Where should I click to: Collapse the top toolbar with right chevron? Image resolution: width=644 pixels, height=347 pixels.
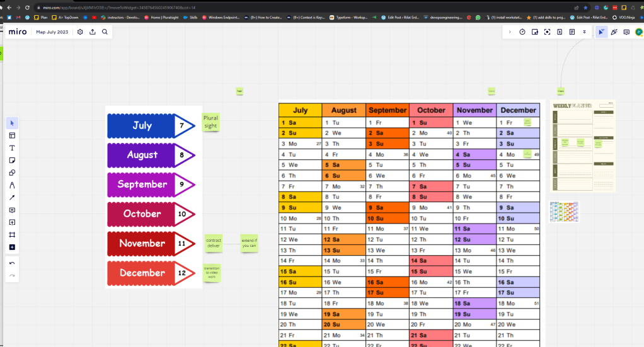510,31
